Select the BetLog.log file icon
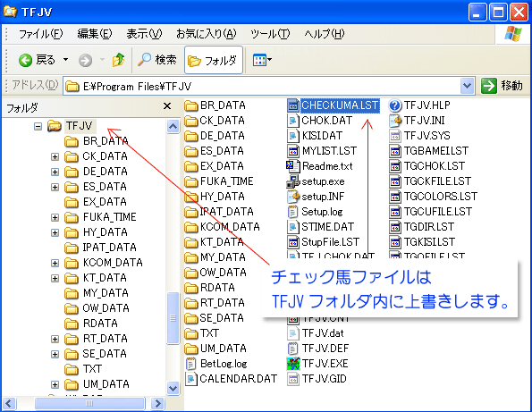 191,364
